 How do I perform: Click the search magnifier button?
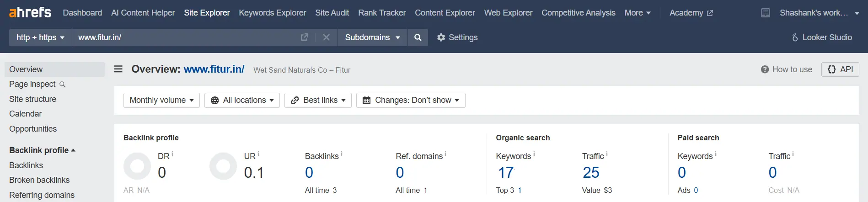(x=418, y=37)
